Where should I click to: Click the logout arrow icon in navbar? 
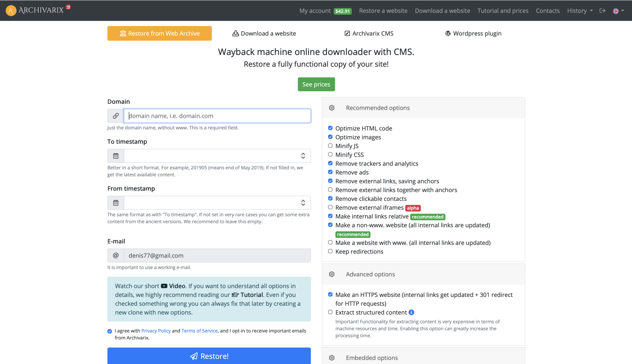click(x=602, y=11)
